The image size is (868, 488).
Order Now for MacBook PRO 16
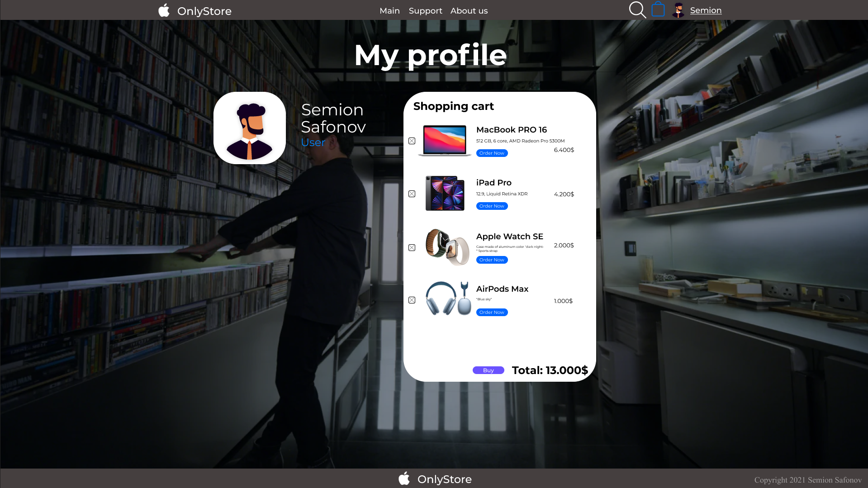(492, 153)
